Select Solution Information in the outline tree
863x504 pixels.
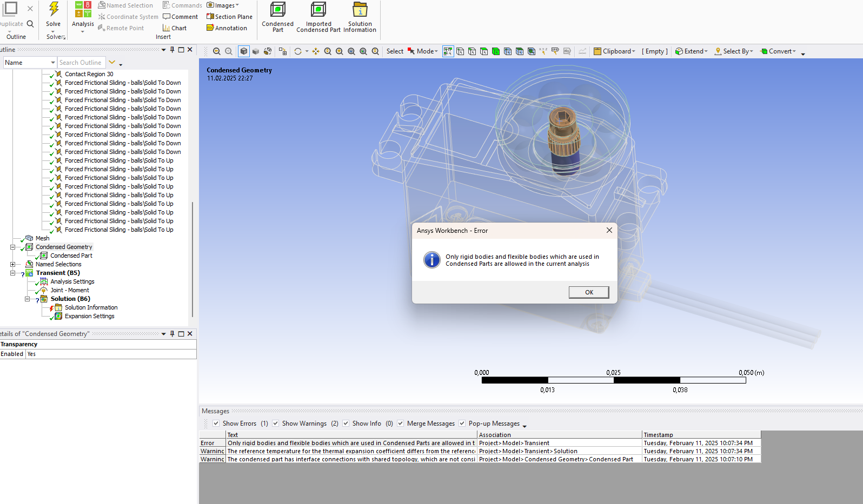[x=91, y=307]
